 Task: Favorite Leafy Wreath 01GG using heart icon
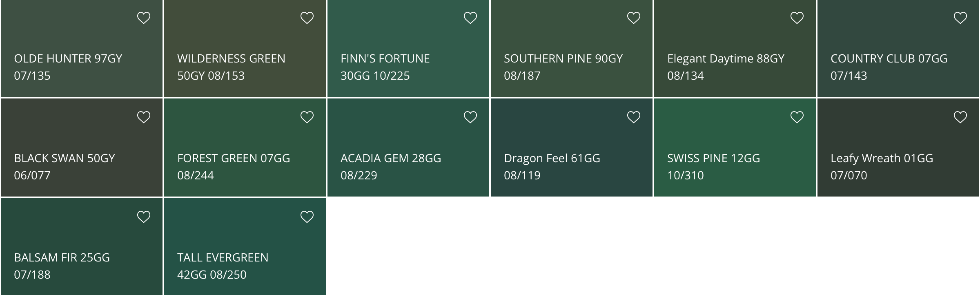[960, 117]
